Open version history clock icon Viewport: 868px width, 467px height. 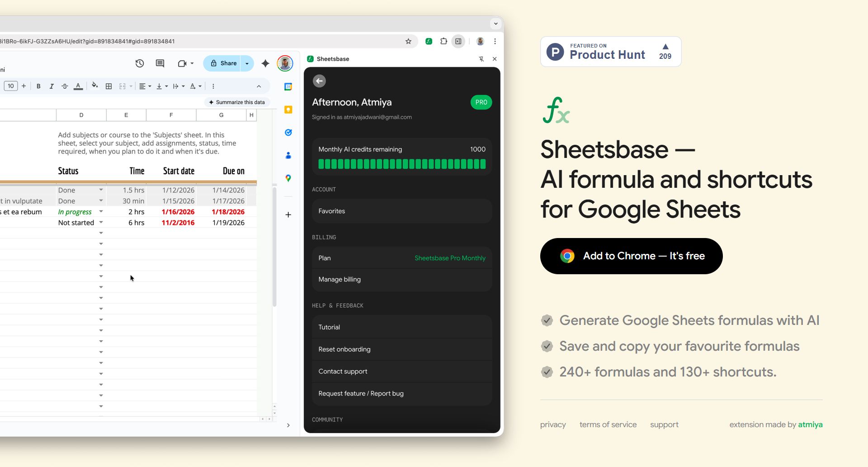140,63
